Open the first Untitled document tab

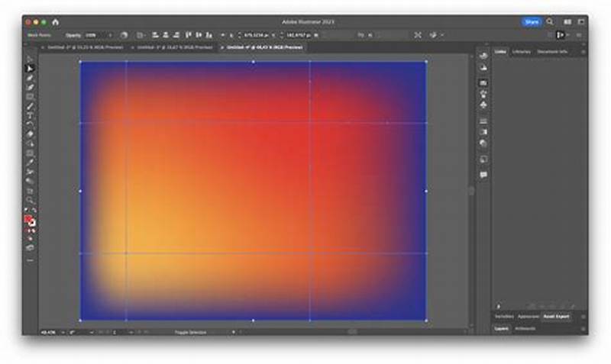click(x=86, y=47)
